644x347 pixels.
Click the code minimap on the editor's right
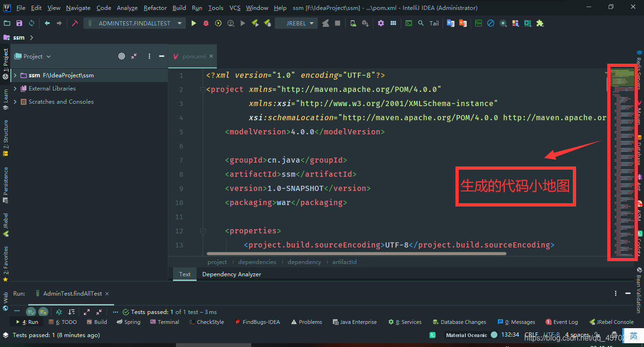click(x=623, y=162)
